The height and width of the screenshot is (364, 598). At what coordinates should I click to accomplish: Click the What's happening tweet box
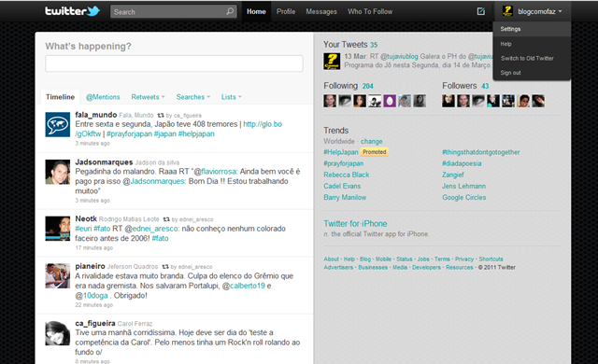(x=175, y=63)
